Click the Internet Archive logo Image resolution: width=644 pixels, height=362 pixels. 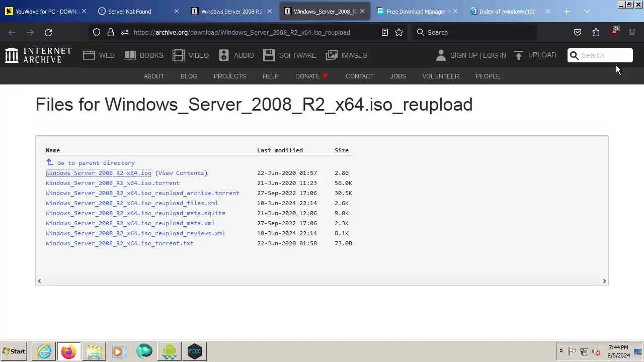click(38, 55)
